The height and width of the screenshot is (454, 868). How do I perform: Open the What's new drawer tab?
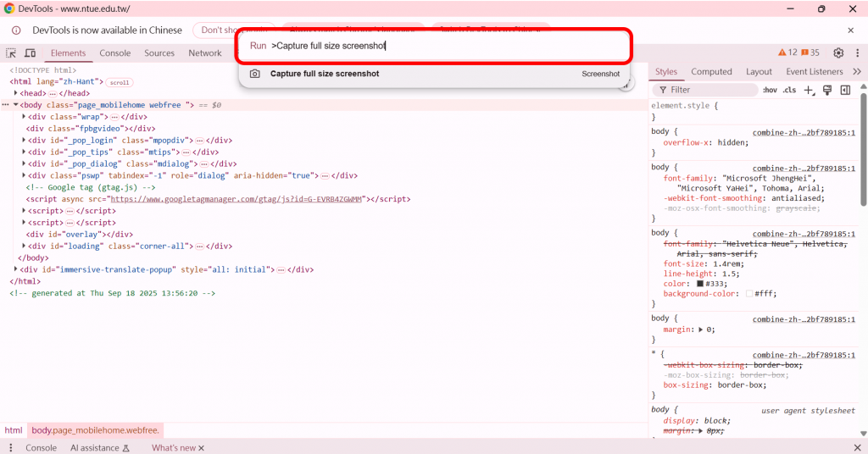pyautogui.click(x=174, y=448)
